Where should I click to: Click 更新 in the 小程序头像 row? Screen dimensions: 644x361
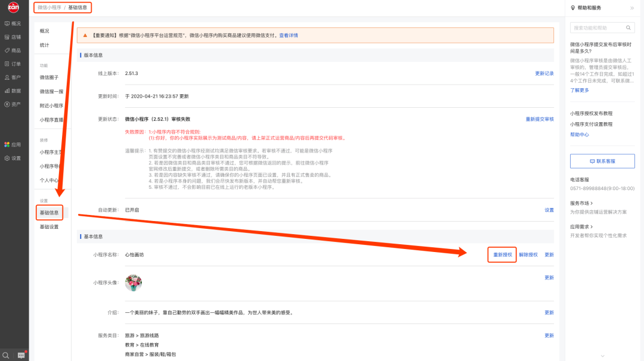click(549, 278)
